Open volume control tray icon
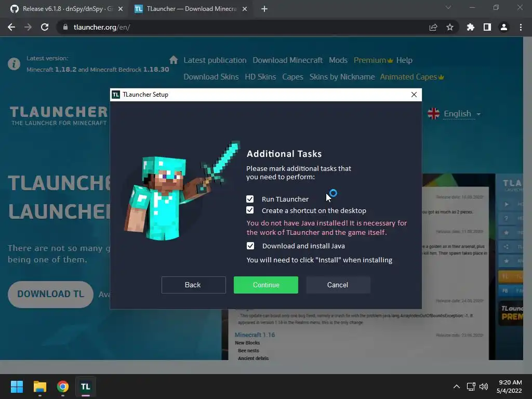532x399 pixels. [x=484, y=387]
